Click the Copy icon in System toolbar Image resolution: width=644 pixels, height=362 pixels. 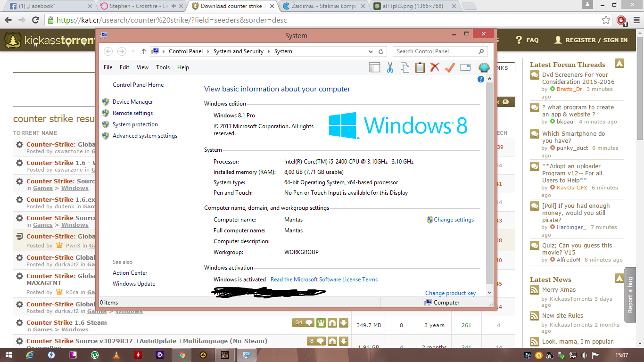tap(405, 67)
